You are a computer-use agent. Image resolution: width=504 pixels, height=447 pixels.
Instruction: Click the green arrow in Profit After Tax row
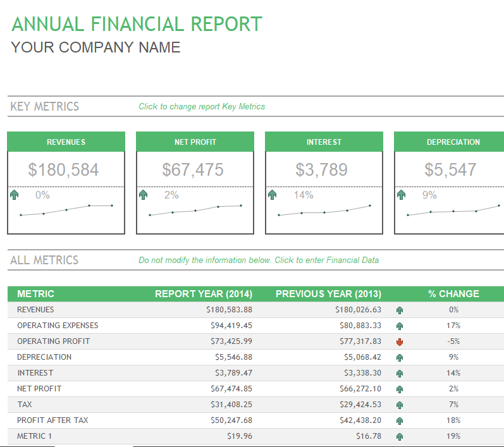(399, 421)
